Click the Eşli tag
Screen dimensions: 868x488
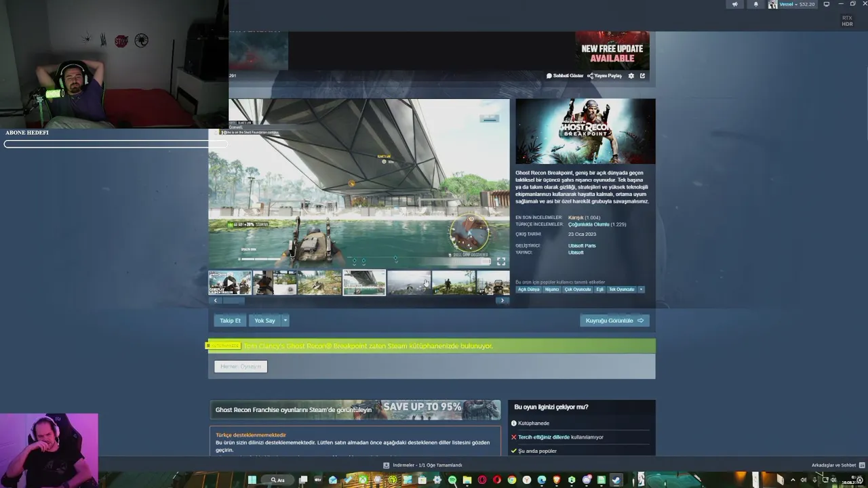coord(599,289)
